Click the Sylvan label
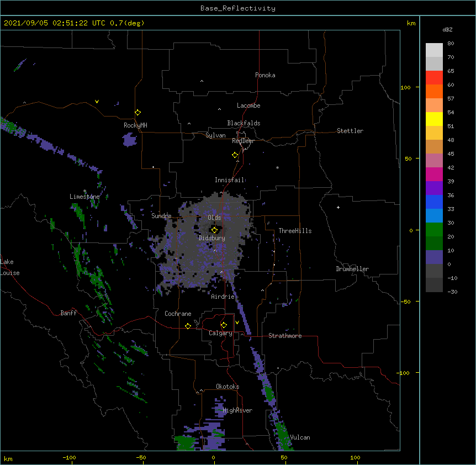The image size is (476, 465). click(x=215, y=135)
